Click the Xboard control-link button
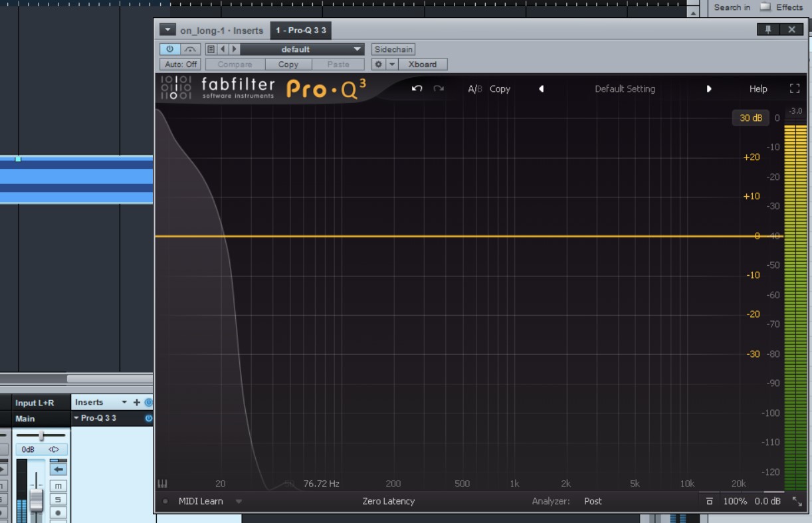Screen dimensions: 812x523 (423, 64)
